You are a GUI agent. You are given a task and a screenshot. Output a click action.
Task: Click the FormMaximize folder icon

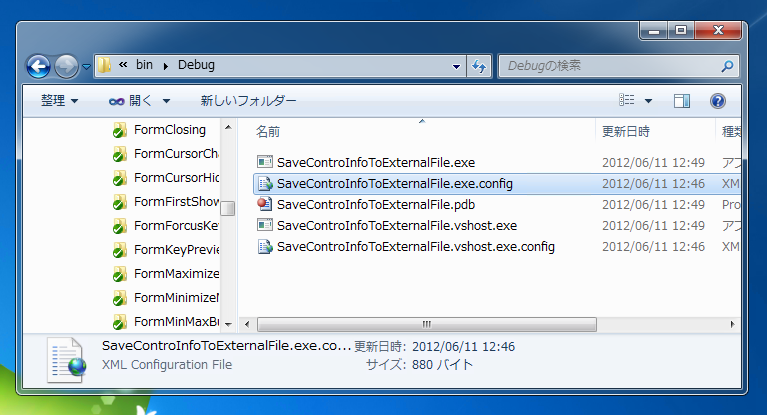click(119, 274)
